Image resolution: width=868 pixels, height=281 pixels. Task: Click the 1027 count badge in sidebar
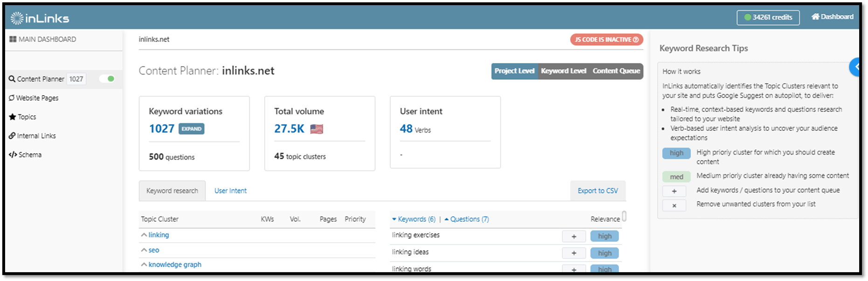point(76,79)
